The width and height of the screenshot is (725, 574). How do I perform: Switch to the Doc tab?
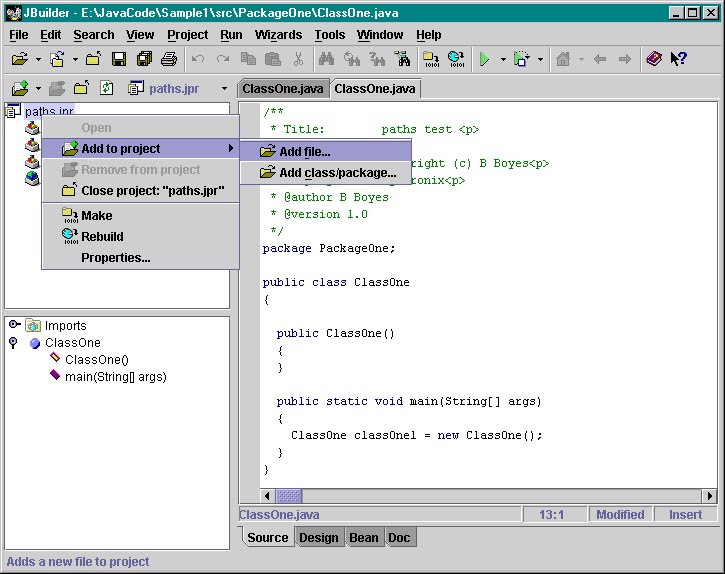coord(399,538)
